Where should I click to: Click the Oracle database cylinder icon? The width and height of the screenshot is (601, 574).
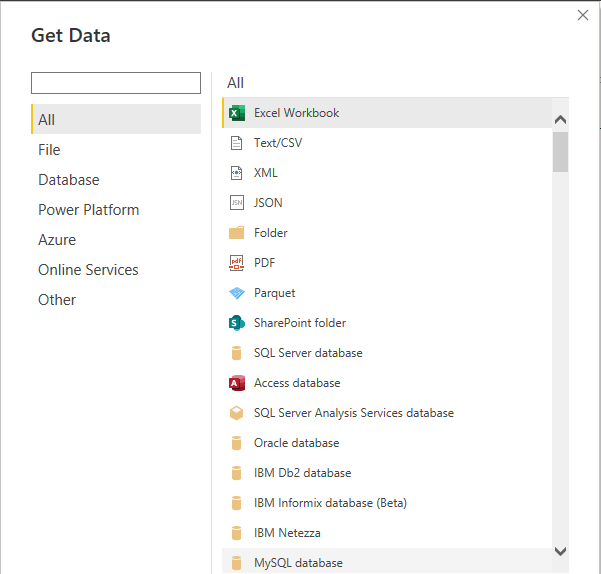[x=236, y=443]
